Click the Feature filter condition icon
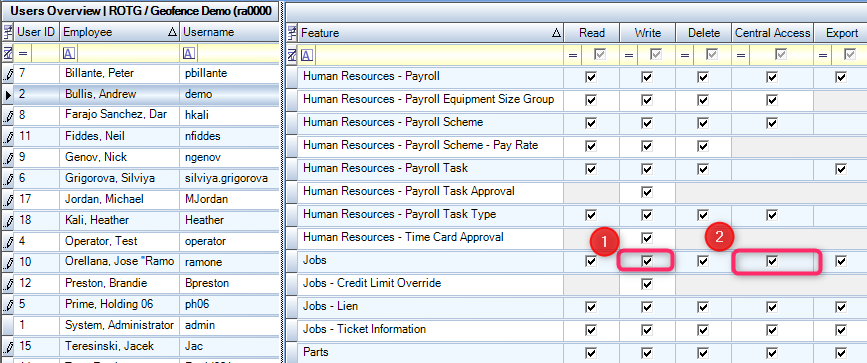The image size is (867, 363). [x=306, y=55]
